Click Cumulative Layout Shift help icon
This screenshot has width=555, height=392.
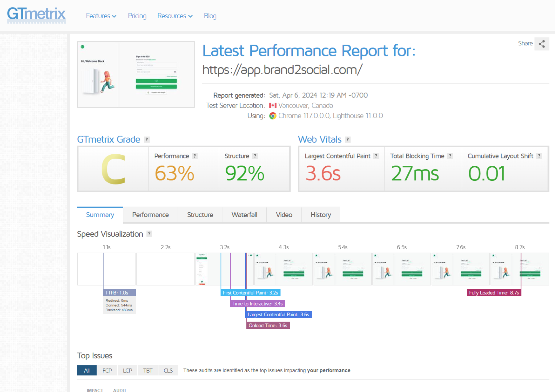[539, 156]
